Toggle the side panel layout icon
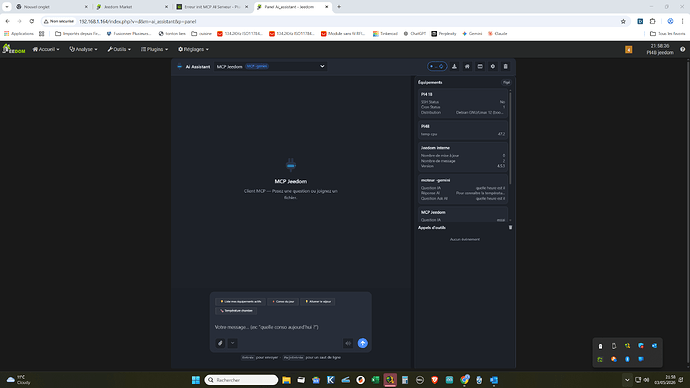Viewport: 690px width, 388px height. tap(480, 66)
